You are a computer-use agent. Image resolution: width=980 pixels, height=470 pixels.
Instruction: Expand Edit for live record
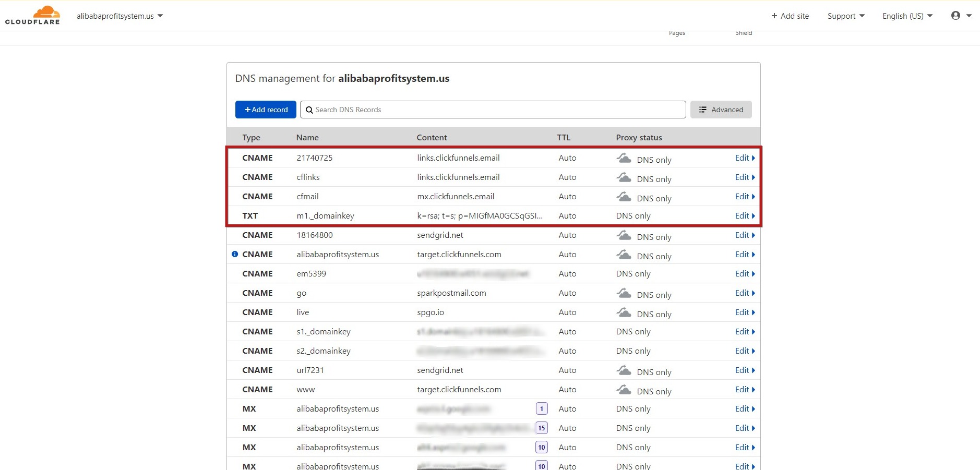tap(745, 312)
